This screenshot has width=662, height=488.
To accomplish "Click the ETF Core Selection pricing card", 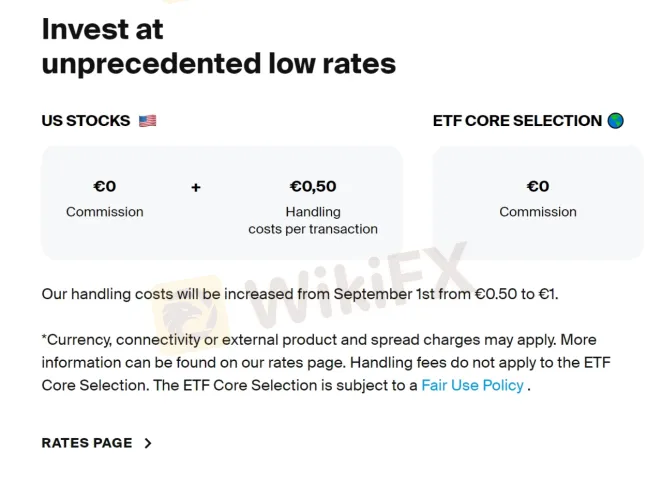I will click(538, 203).
